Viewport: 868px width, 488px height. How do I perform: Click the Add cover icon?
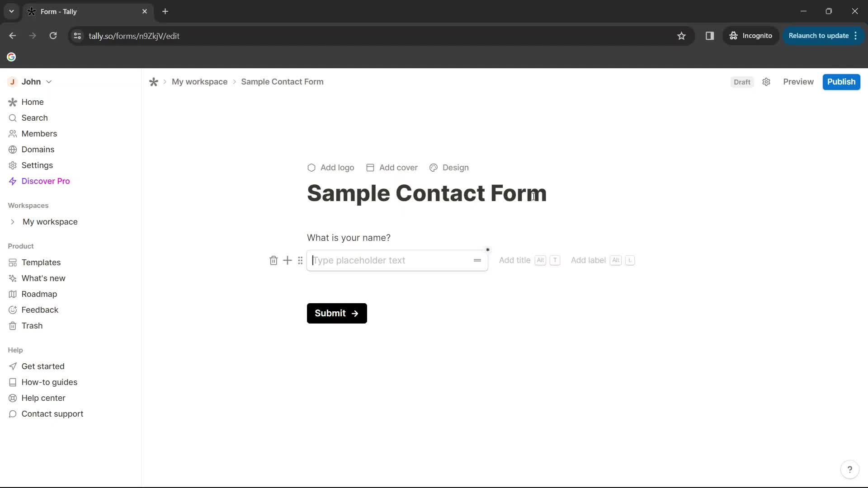click(x=370, y=168)
